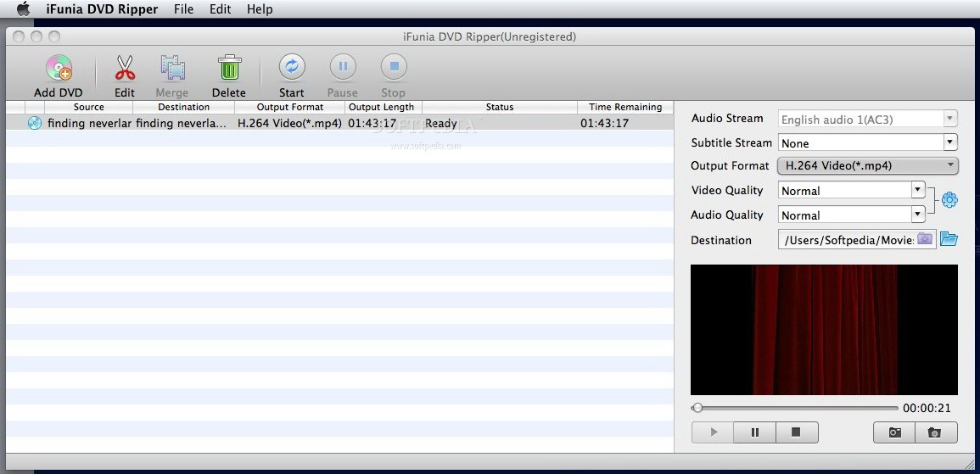Click the "H.264 Video(*.mp4)" list cell
The height and width of the screenshot is (474, 980).
(x=289, y=123)
